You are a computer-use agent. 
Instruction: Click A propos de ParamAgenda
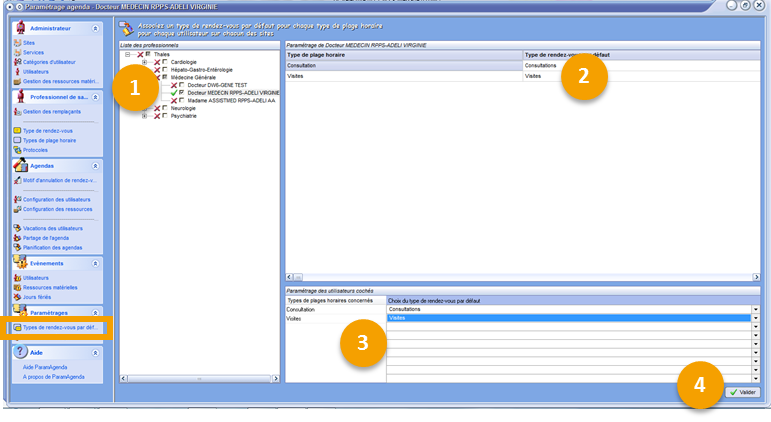click(56, 377)
